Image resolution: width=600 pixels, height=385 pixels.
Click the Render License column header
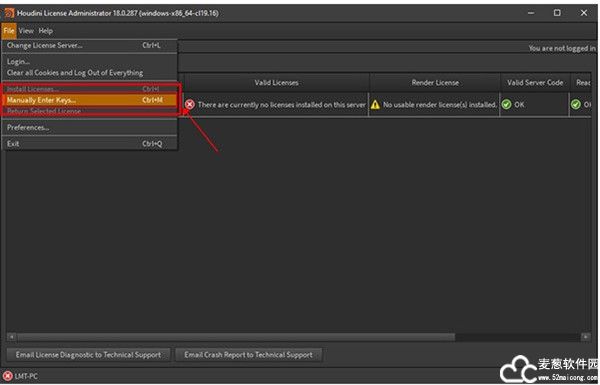(x=435, y=83)
